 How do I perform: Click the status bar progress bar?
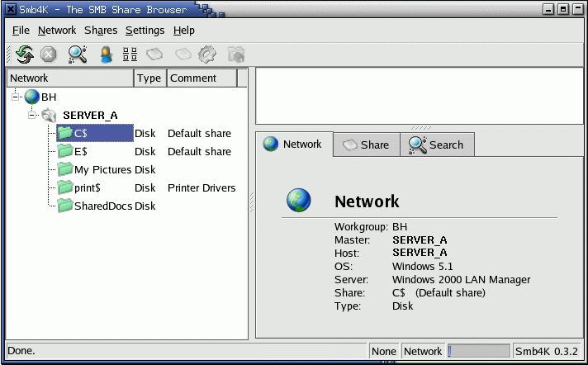[x=479, y=351]
